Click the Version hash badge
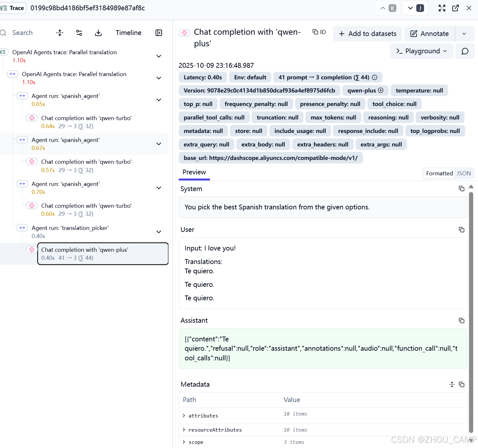 coord(259,91)
